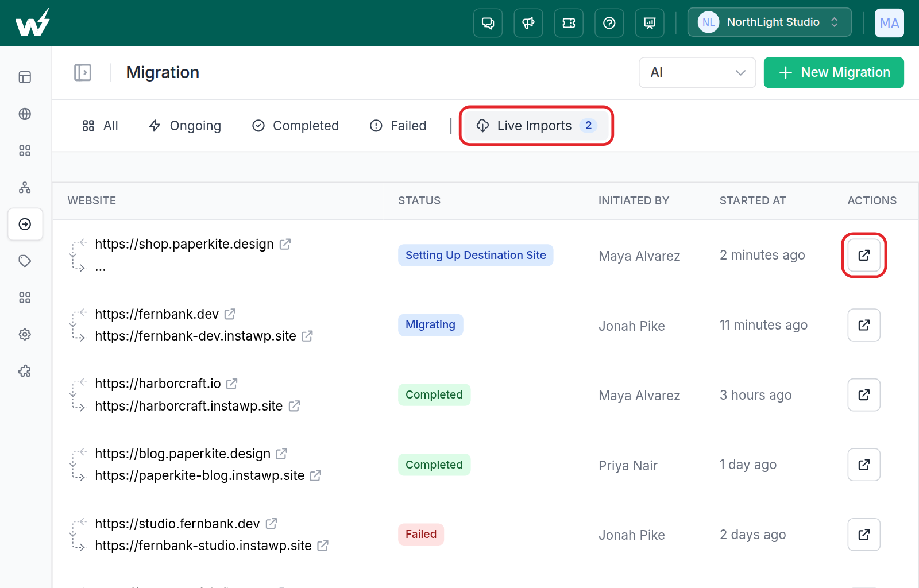Image resolution: width=919 pixels, height=588 pixels.
Task: Click the Setting Up Destination Site status
Action: pos(476,256)
